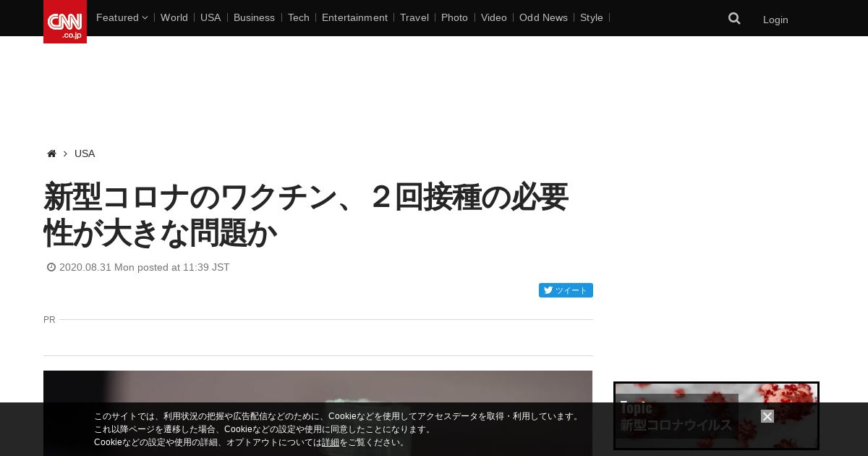Go to the Video section
The height and width of the screenshot is (456, 868).
click(x=494, y=17)
